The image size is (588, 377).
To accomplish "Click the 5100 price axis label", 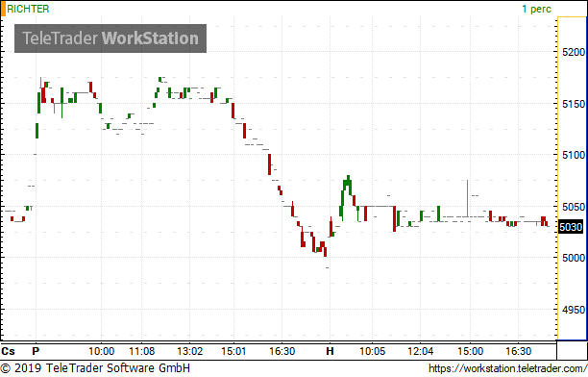I will (574, 155).
